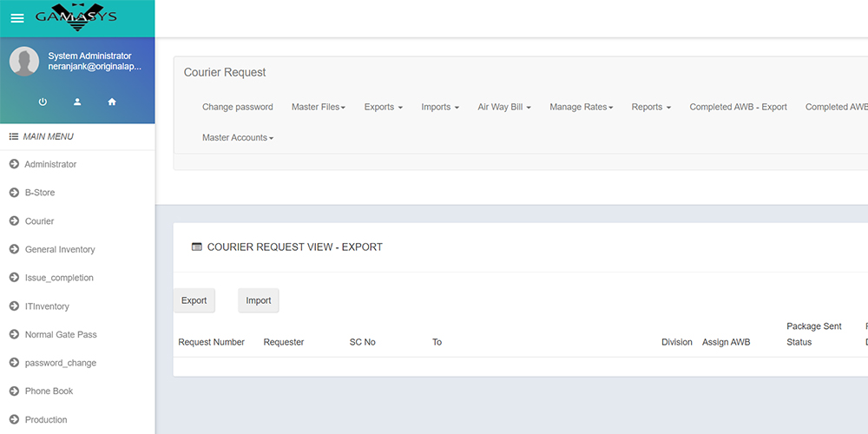Screen dimensions: 868x434
Task: Open Completed AWB - Export menu item
Action: pos(738,108)
